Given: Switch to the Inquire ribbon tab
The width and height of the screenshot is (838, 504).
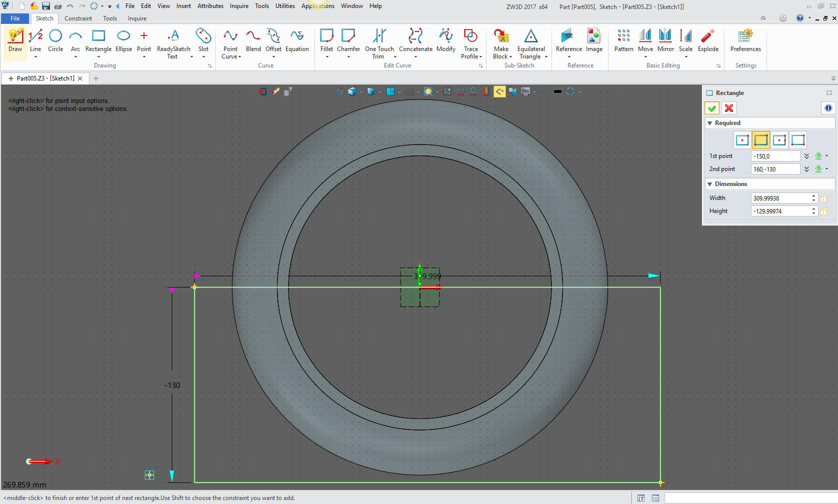Looking at the screenshot, I should click(137, 18).
